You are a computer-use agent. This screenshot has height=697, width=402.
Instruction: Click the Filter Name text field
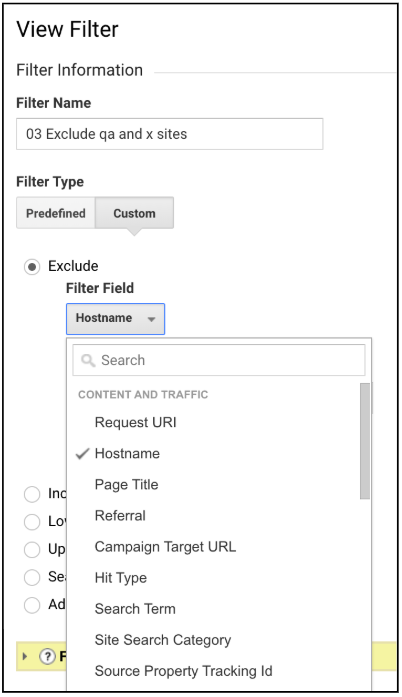(169, 134)
